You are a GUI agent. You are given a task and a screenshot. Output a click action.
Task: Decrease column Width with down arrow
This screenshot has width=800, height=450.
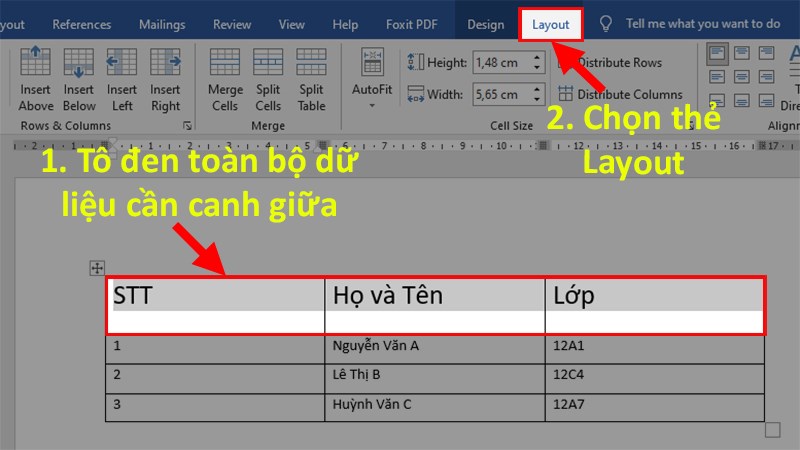tap(537, 100)
